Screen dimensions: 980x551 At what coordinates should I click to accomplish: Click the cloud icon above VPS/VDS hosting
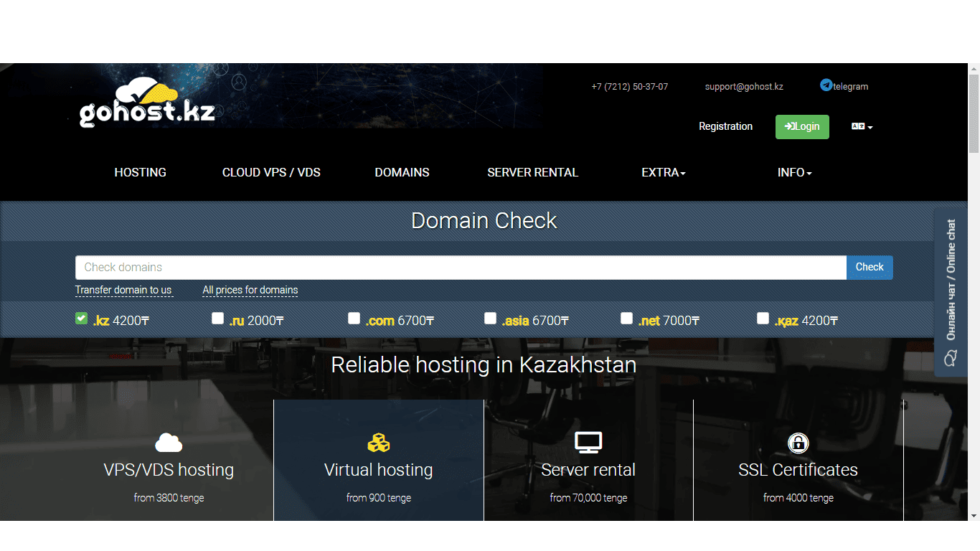169,443
